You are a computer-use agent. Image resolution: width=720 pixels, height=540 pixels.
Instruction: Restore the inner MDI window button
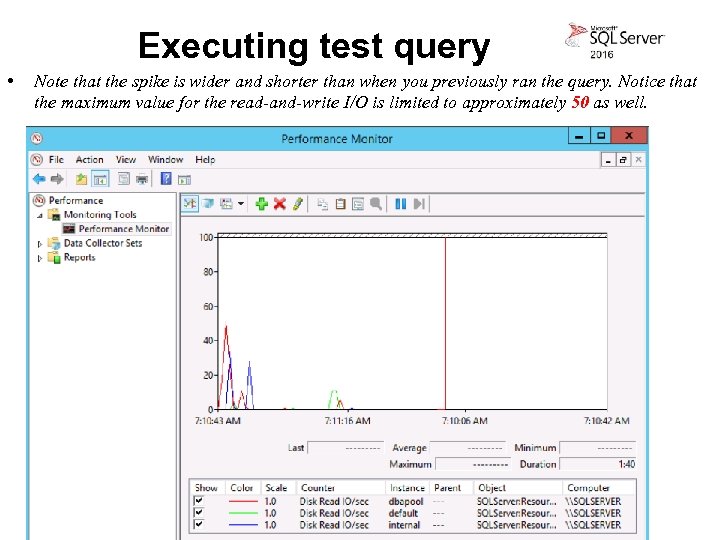tap(623, 160)
